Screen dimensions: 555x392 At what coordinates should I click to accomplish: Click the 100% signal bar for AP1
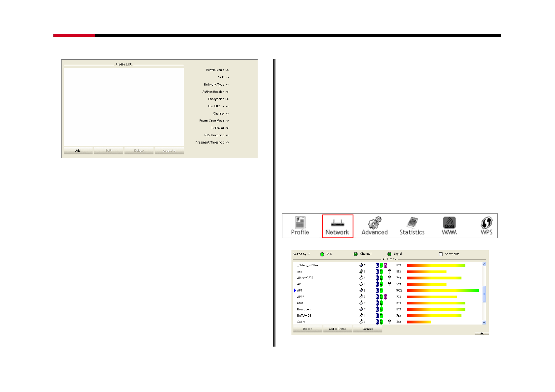pos(443,290)
